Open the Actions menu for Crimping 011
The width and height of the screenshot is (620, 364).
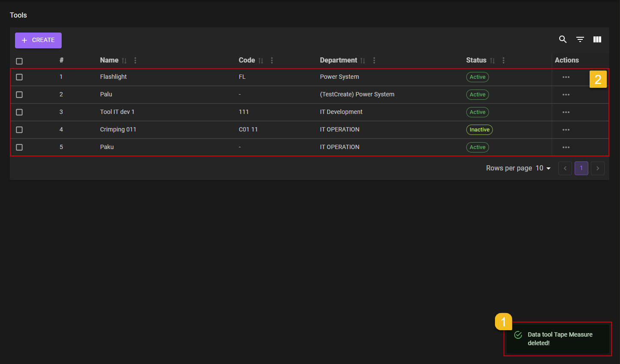[x=566, y=129]
